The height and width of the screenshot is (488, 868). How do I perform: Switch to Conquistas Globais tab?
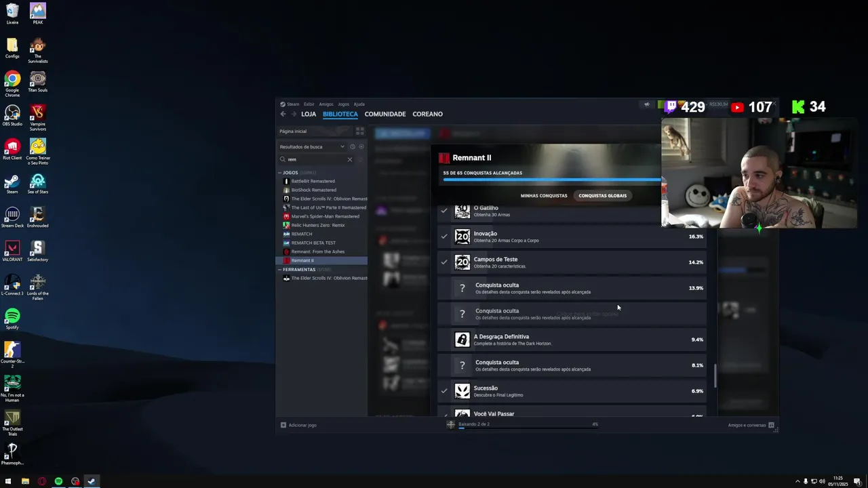(x=603, y=196)
